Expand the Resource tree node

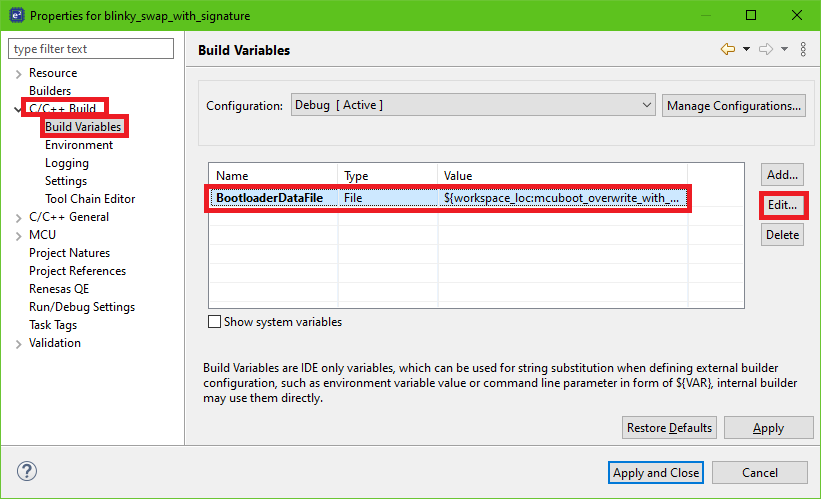18,73
